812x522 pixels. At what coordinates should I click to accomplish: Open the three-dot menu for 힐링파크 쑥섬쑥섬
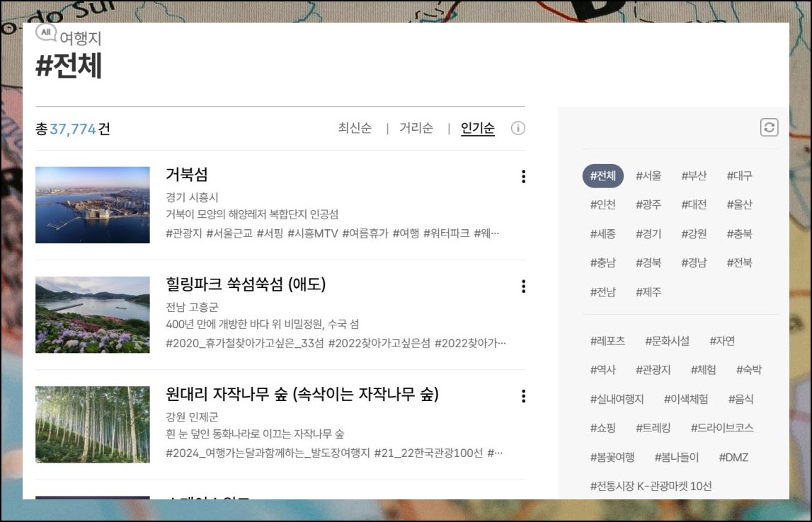pyautogui.click(x=524, y=286)
